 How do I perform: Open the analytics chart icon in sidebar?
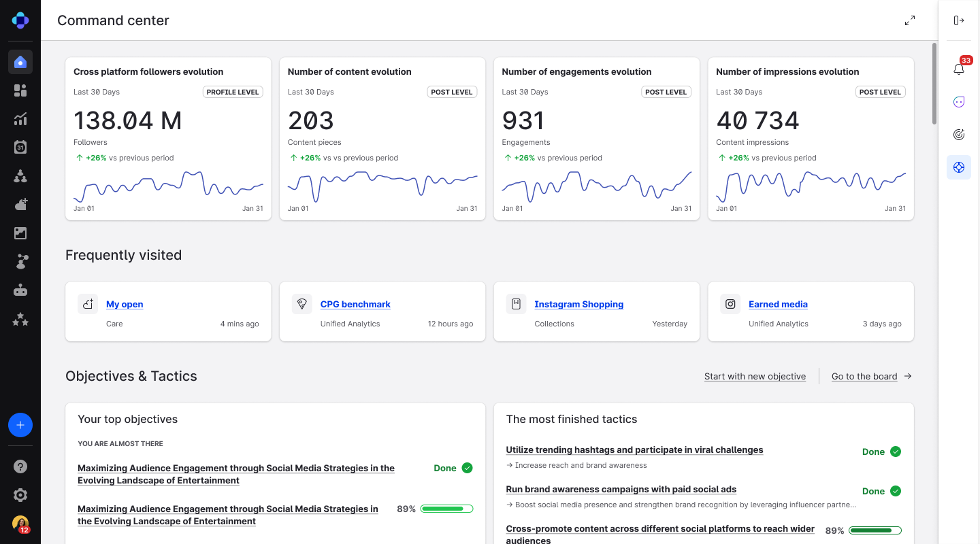pyautogui.click(x=20, y=119)
